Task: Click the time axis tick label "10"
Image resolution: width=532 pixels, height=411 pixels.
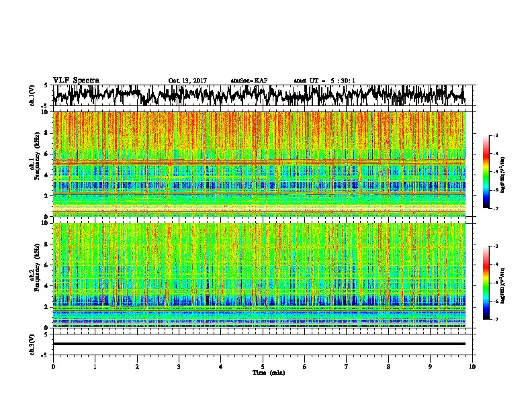Action: coord(472,367)
